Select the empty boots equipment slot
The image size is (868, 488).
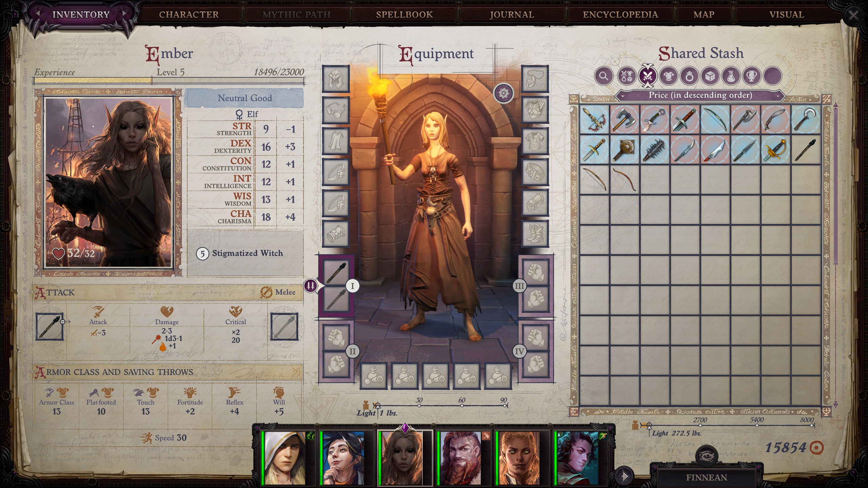(535, 234)
